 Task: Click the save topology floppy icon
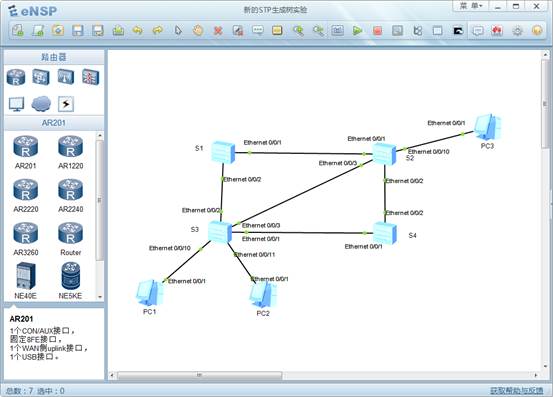(x=78, y=31)
